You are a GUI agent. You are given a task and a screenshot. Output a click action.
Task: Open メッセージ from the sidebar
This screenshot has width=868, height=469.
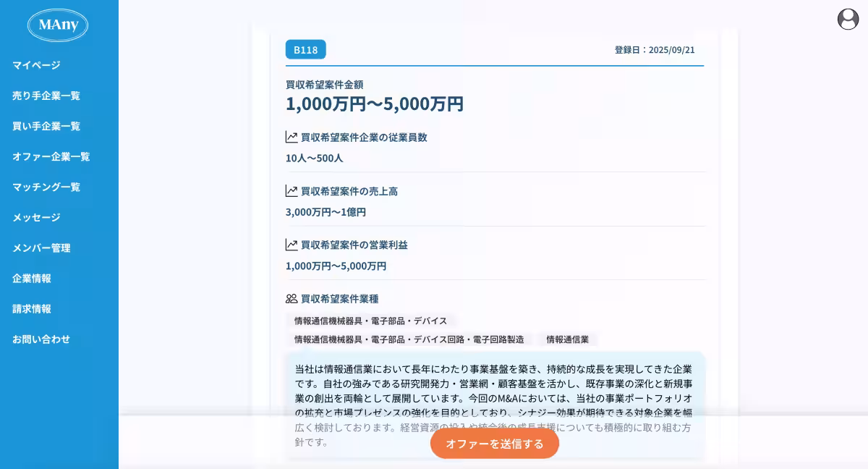36,217
